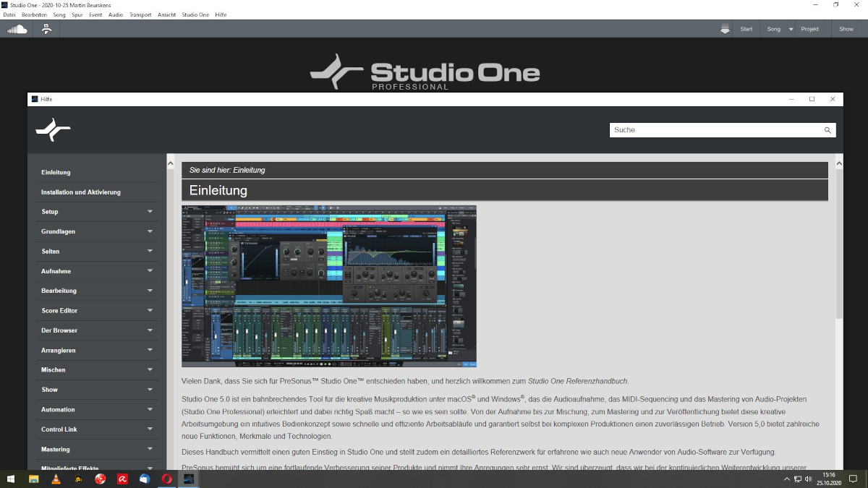Expand the Der Browser section
The image size is (868, 488).
point(150,330)
